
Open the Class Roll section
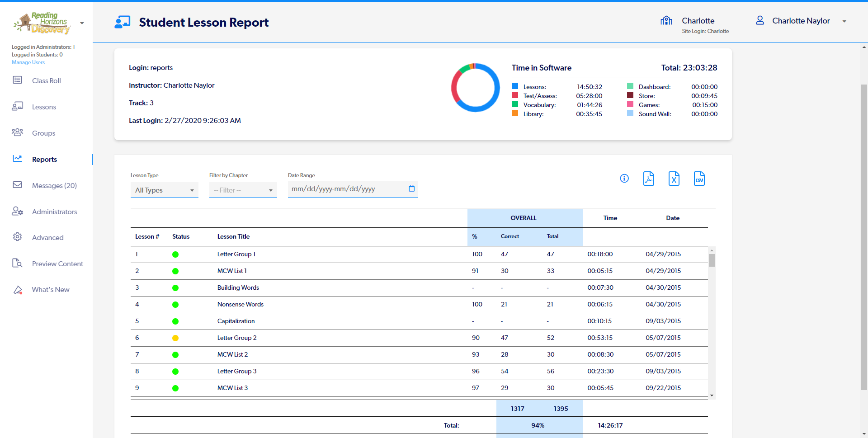[47, 80]
